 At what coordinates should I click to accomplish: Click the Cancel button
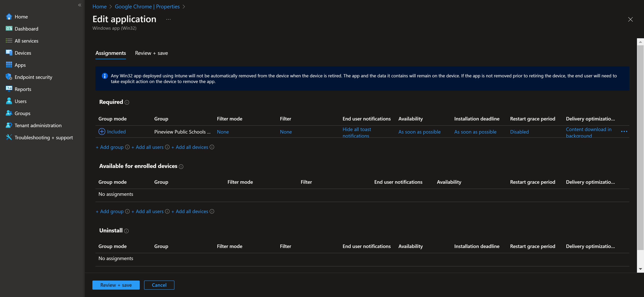pos(159,285)
